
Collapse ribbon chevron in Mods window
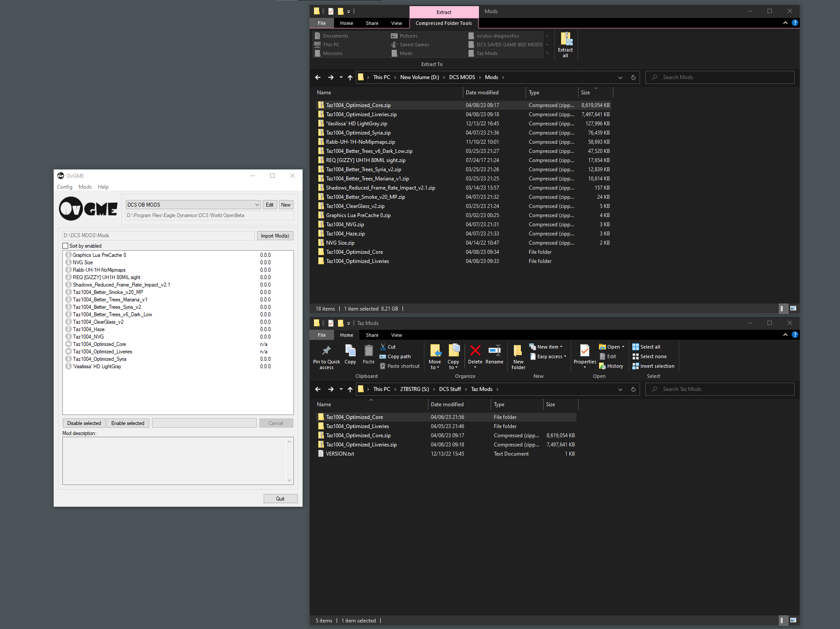coord(785,23)
